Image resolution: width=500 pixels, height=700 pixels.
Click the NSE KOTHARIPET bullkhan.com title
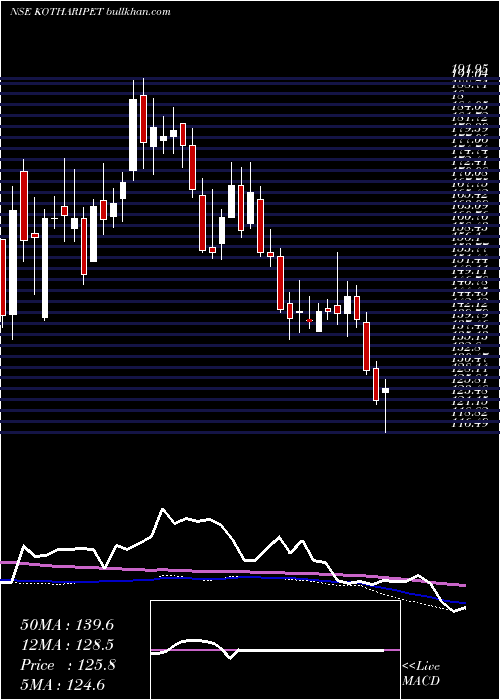pos(90,12)
